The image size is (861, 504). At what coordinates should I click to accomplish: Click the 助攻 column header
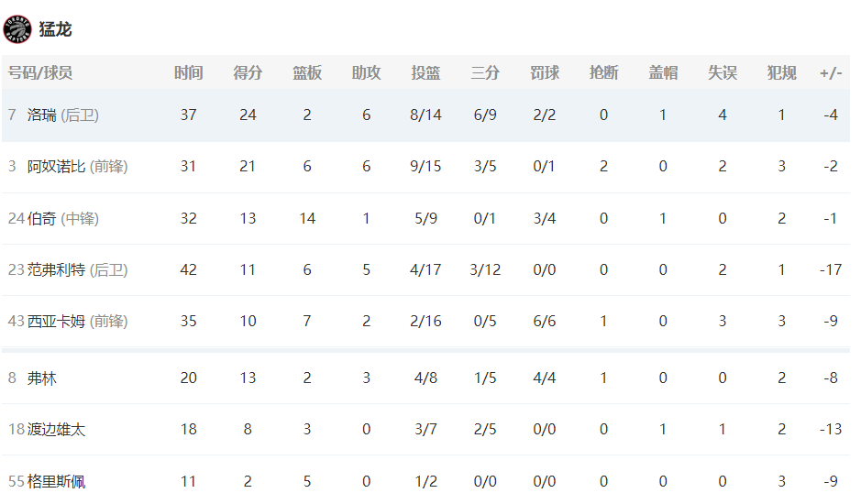pyautogui.click(x=366, y=72)
